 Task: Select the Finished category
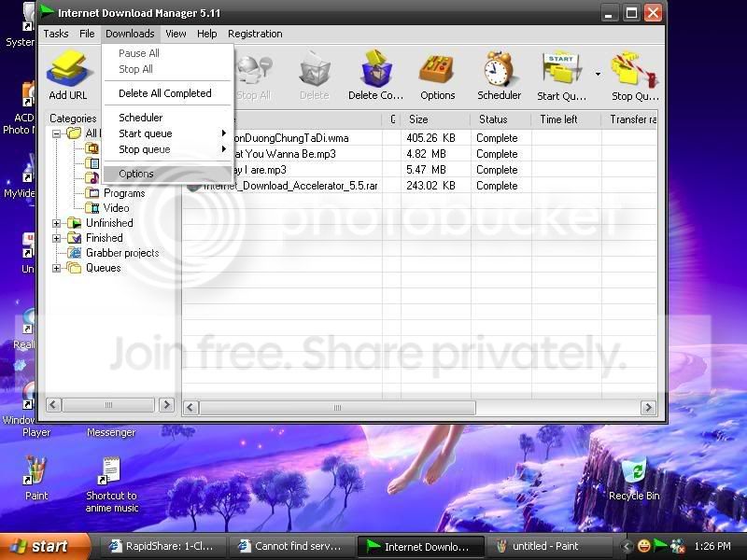pos(104,238)
